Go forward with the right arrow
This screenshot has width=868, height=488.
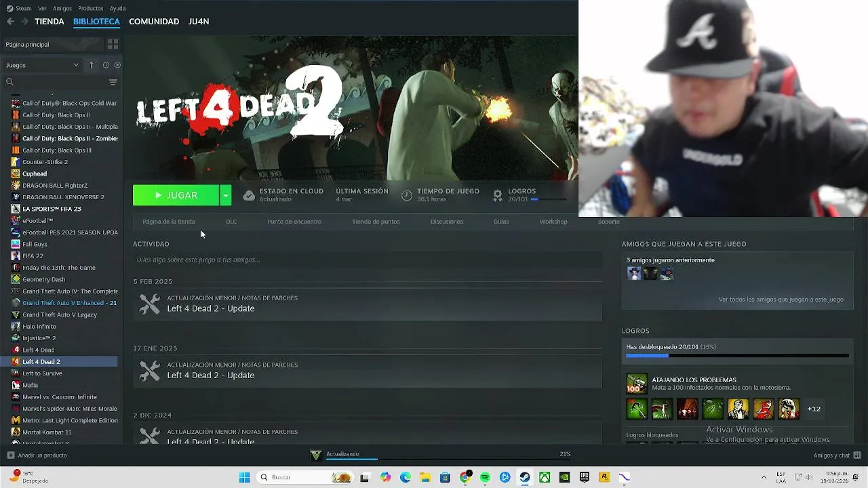pyautogui.click(x=24, y=22)
